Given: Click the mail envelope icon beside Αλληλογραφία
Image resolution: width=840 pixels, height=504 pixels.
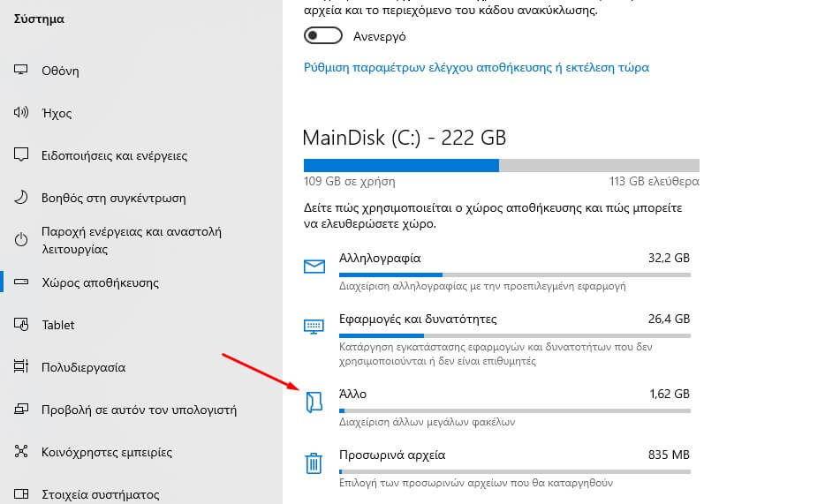Looking at the screenshot, I should point(314,267).
